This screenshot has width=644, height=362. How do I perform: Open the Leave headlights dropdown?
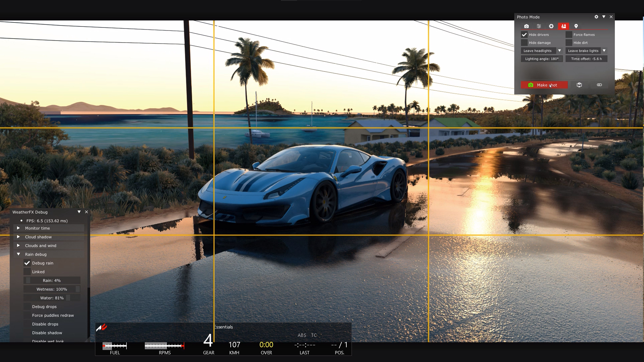(x=559, y=51)
